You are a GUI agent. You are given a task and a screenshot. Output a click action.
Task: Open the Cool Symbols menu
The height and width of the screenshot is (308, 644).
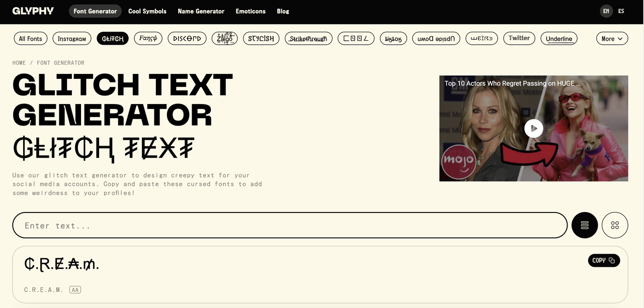[147, 11]
